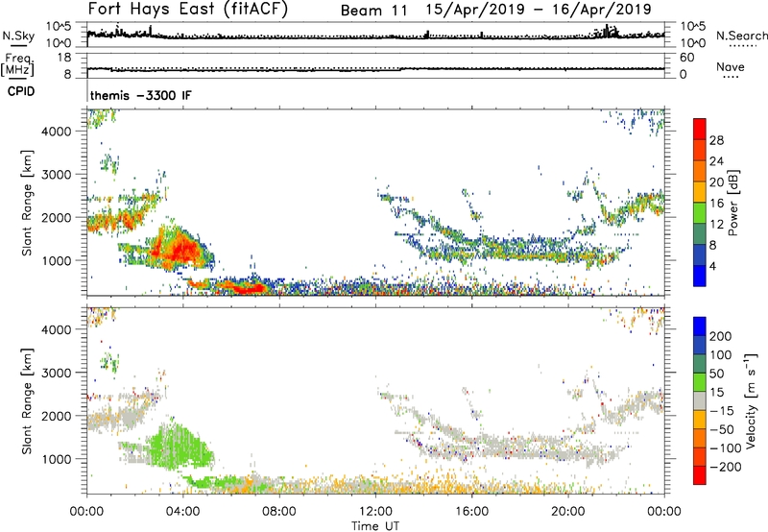768x532 pixels.
Task: Click the frequency panel '18' tick label
Action: (63, 58)
